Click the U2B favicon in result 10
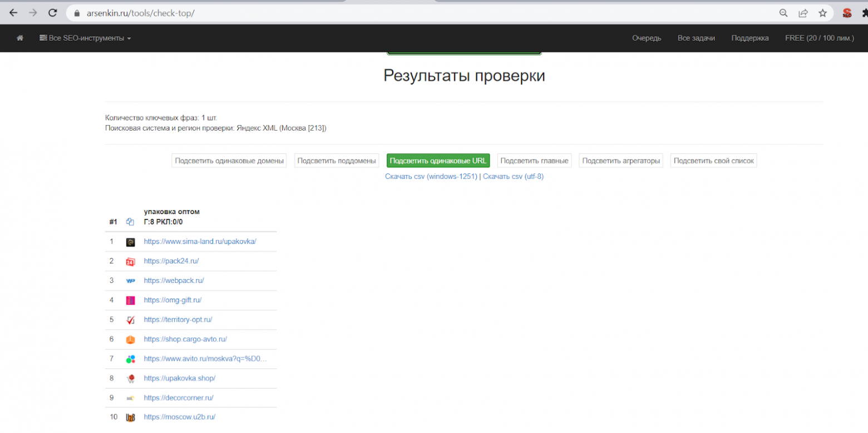This screenshot has width=868, height=433. pos(130,417)
